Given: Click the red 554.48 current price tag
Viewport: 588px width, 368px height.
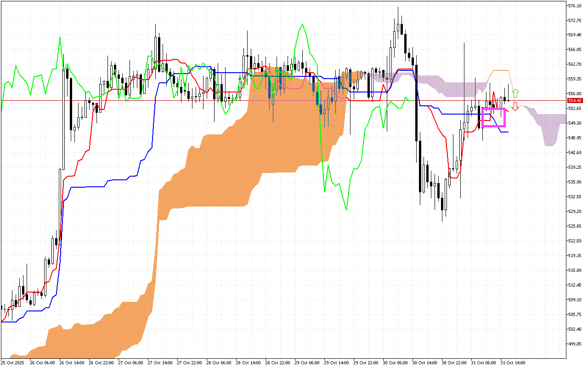Looking at the screenshot, I should click(x=575, y=100).
